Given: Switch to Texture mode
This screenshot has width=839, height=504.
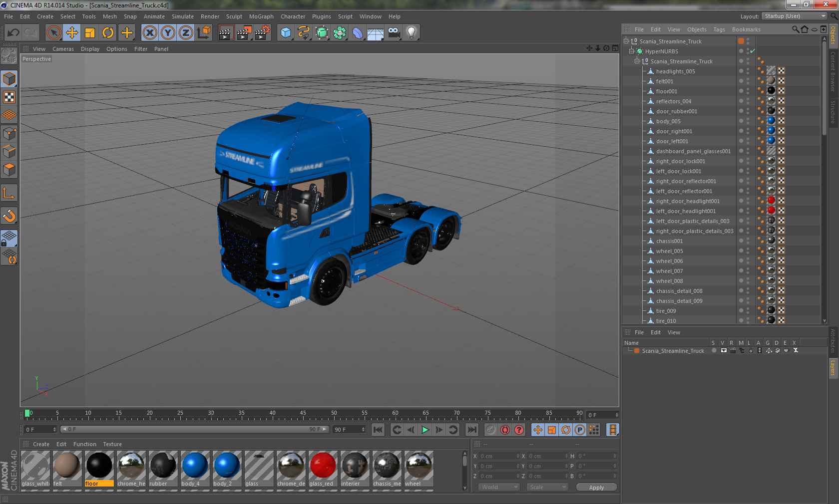Looking at the screenshot, I should pos(9,97).
